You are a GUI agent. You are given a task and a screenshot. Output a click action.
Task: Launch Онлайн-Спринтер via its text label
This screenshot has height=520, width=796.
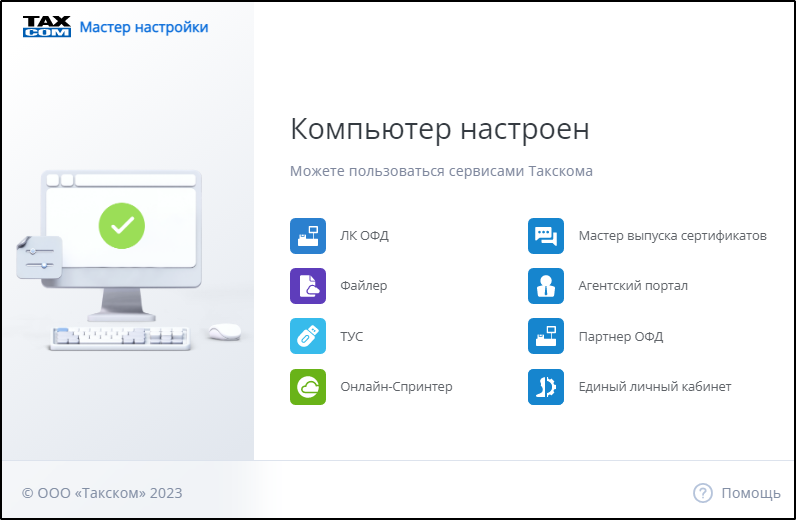click(x=396, y=387)
